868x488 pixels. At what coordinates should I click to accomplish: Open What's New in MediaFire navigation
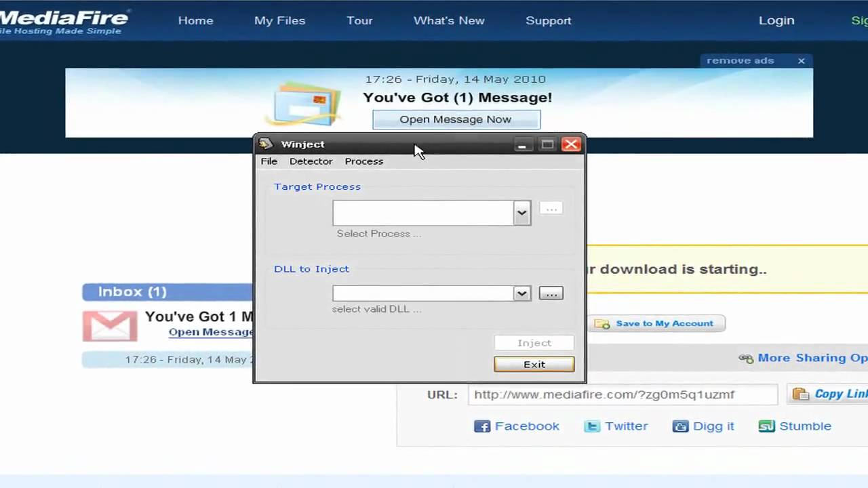click(x=449, y=20)
